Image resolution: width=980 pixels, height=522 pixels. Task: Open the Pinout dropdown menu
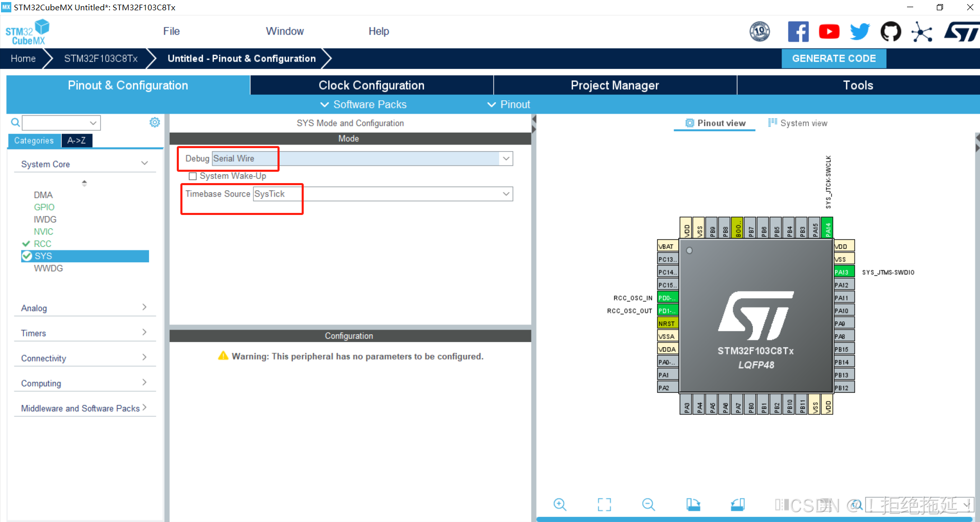(x=509, y=104)
